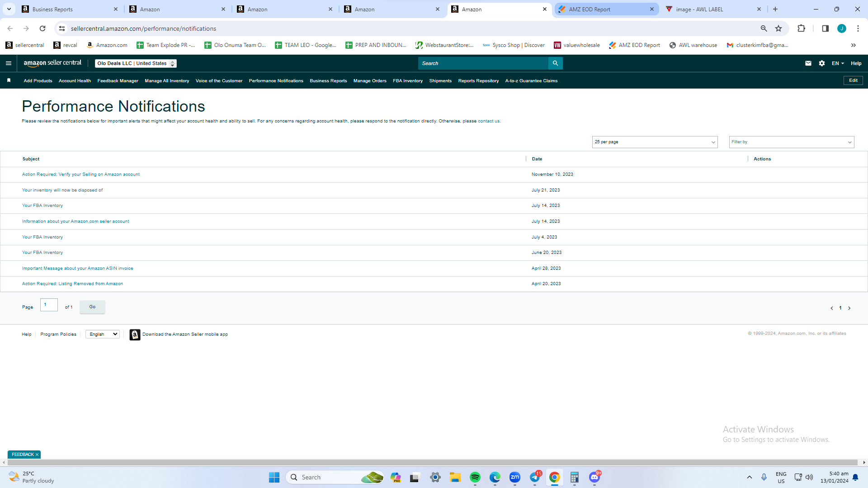Open the Windows Start button

(x=274, y=477)
